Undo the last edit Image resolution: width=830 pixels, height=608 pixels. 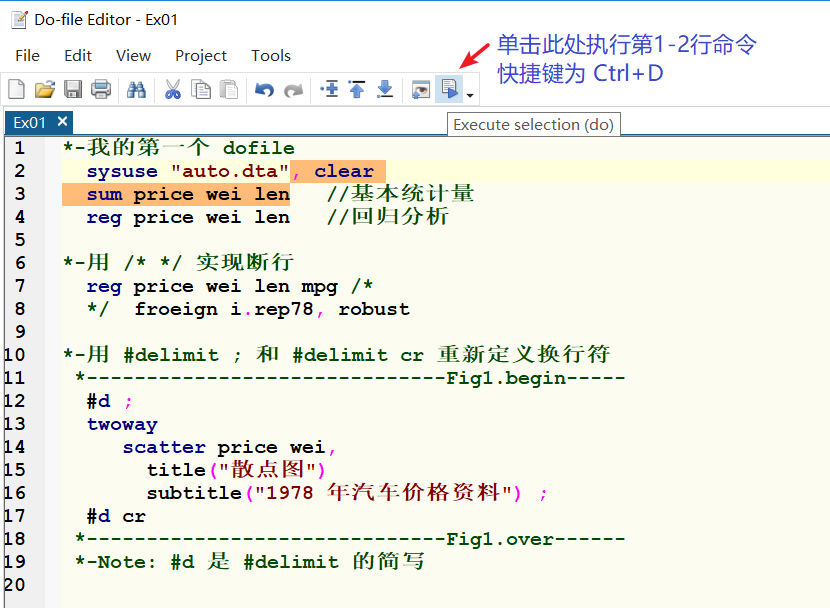[264, 89]
